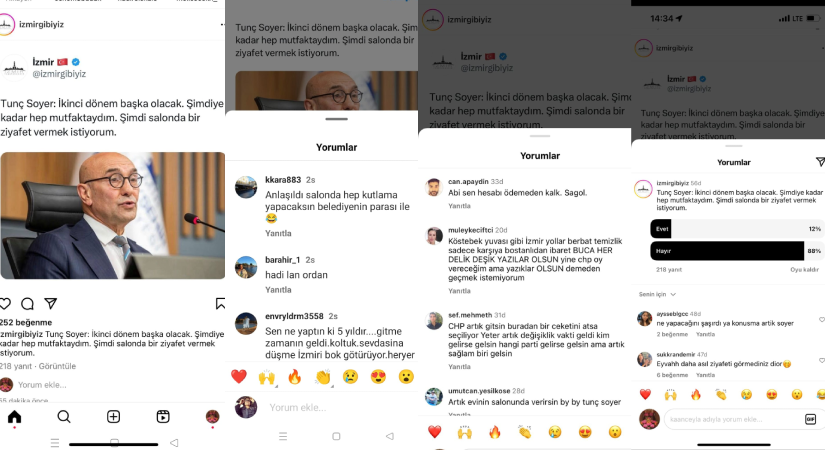
Task: Select the GIF button in comment box
Action: tap(810, 419)
